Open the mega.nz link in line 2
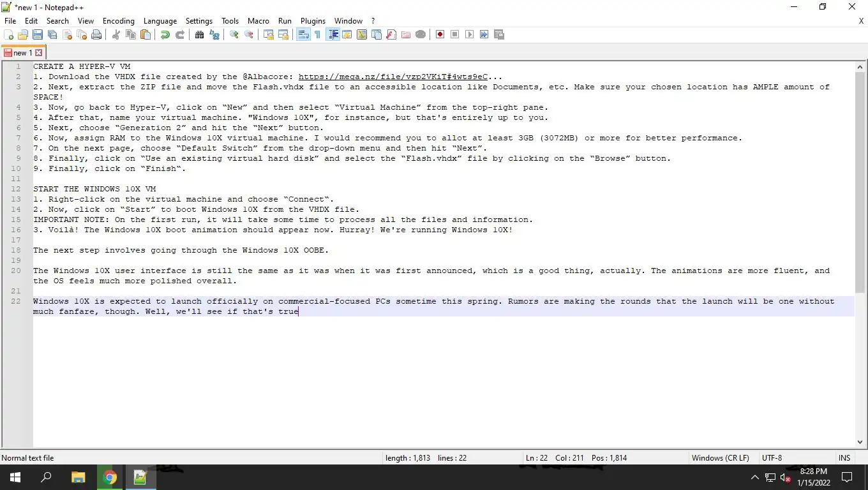This screenshot has width=868, height=490. [x=393, y=77]
